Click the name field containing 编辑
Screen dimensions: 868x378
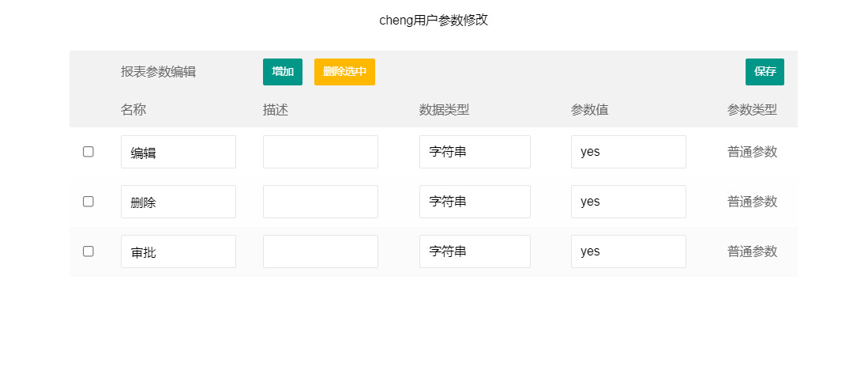click(178, 152)
